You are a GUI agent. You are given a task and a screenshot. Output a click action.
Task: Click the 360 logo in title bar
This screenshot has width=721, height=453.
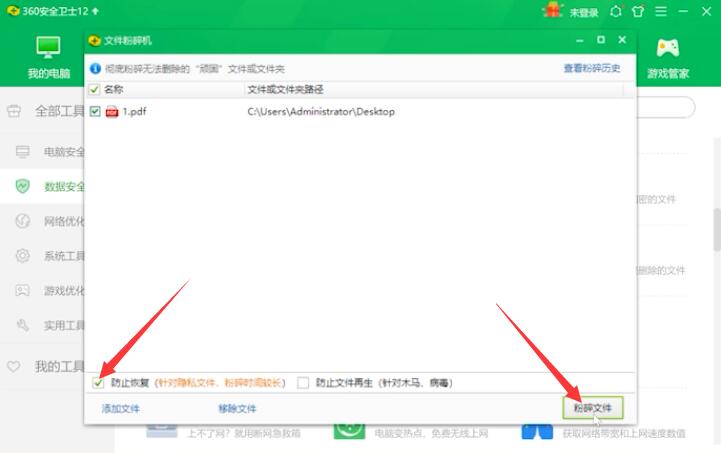pyautogui.click(x=13, y=10)
